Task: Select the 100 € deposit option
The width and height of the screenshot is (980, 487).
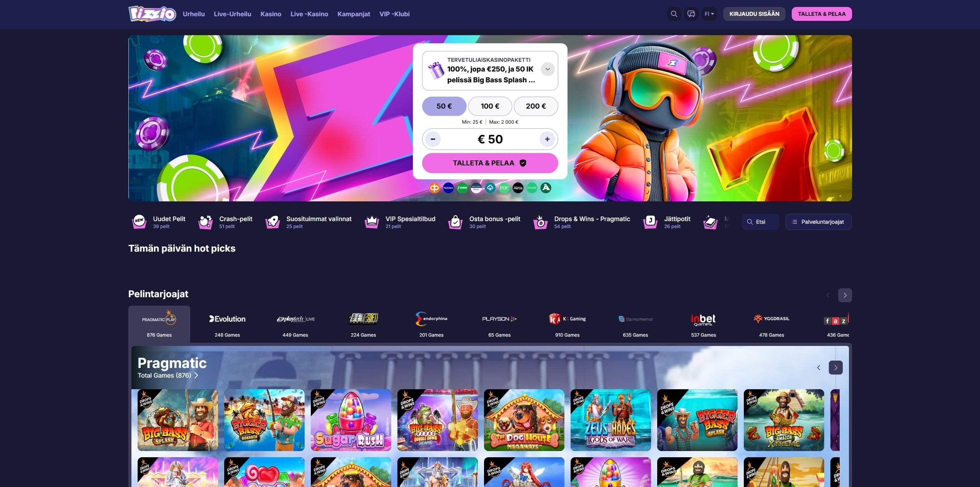Action: pos(490,106)
